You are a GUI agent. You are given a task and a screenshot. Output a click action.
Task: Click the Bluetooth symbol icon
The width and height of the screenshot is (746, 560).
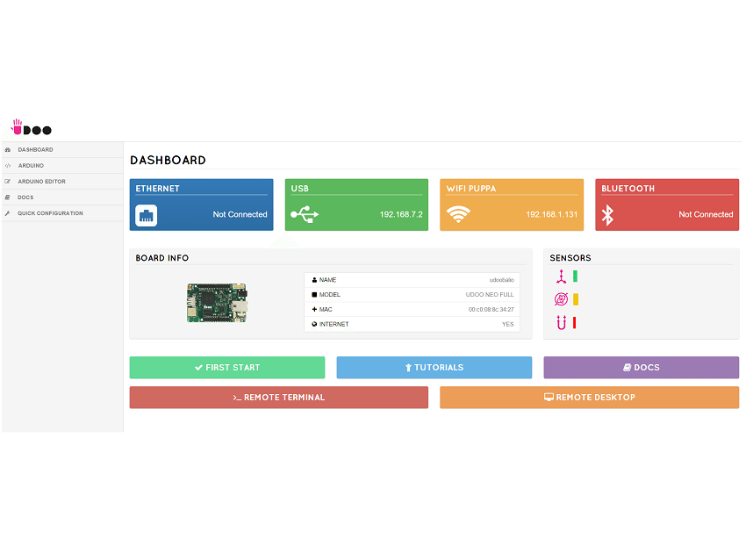click(x=607, y=215)
